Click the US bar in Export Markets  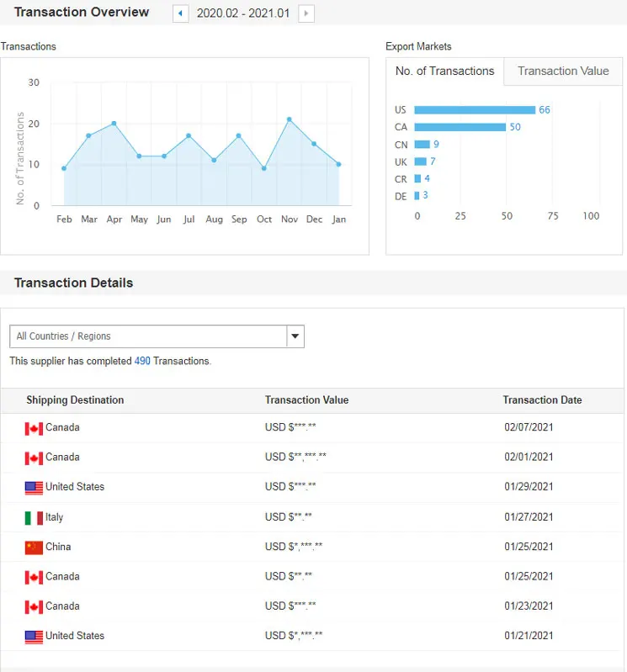[x=475, y=110]
